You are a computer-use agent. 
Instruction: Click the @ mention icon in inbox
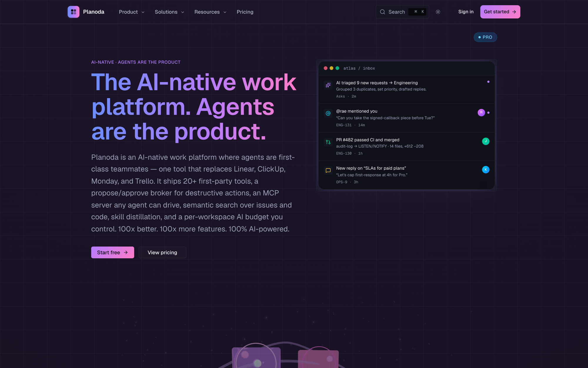(x=328, y=113)
